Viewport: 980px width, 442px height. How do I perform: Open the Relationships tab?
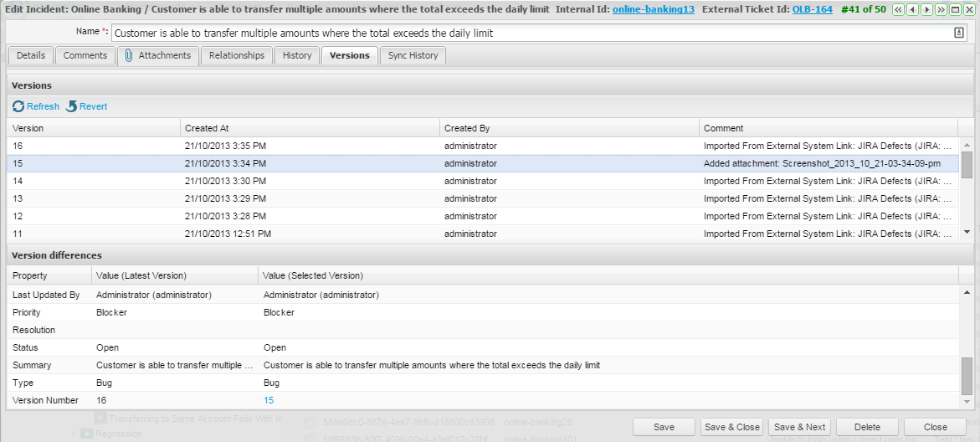(x=237, y=55)
